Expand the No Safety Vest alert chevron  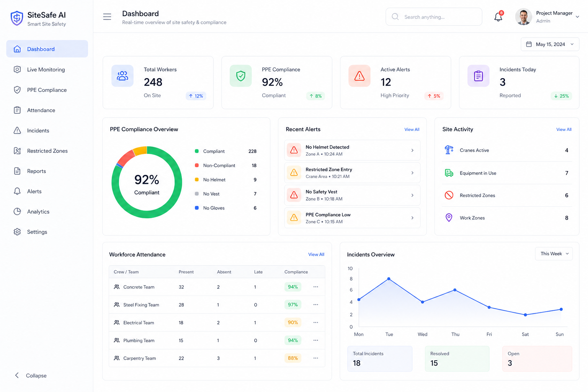coord(412,195)
